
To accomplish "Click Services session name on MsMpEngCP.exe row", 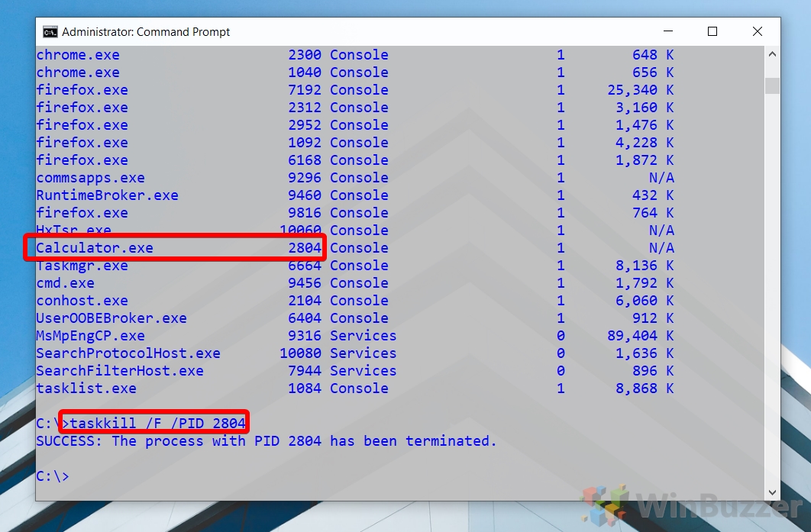I will 363,336.
